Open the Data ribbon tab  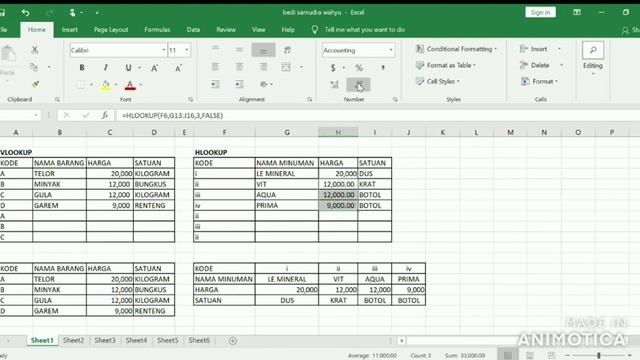point(193,29)
